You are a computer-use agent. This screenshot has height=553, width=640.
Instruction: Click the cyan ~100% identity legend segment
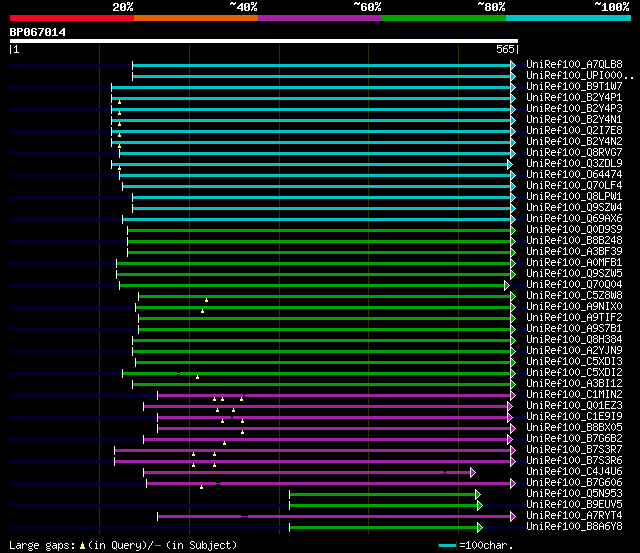tap(569, 18)
